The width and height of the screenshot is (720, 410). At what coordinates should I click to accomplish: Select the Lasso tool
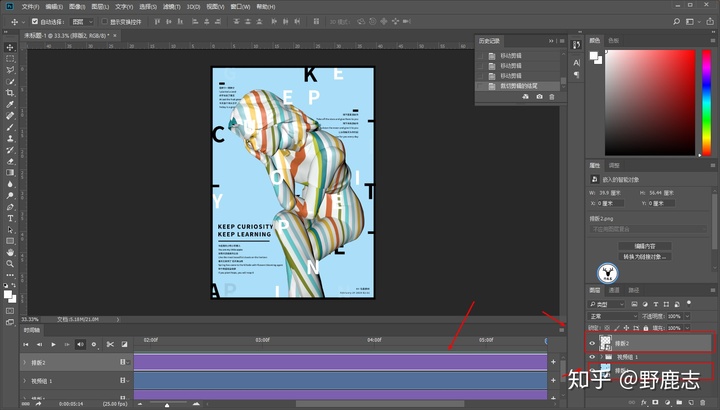point(10,70)
